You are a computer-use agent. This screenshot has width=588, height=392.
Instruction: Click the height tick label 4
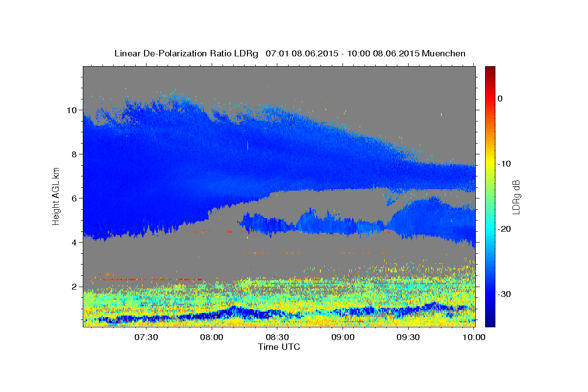pos(74,243)
